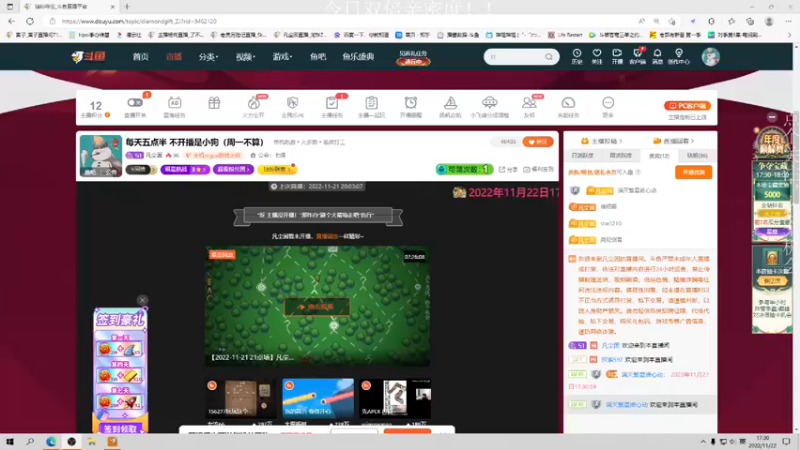Open the 直播 navigation item
Viewport: 800px width, 450px height.
click(174, 57)
